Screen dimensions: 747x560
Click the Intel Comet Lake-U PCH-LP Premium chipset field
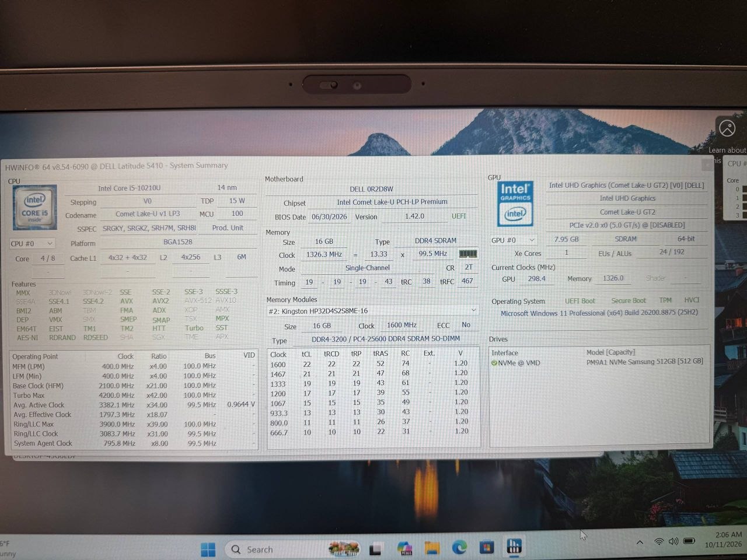click(392, 202)
